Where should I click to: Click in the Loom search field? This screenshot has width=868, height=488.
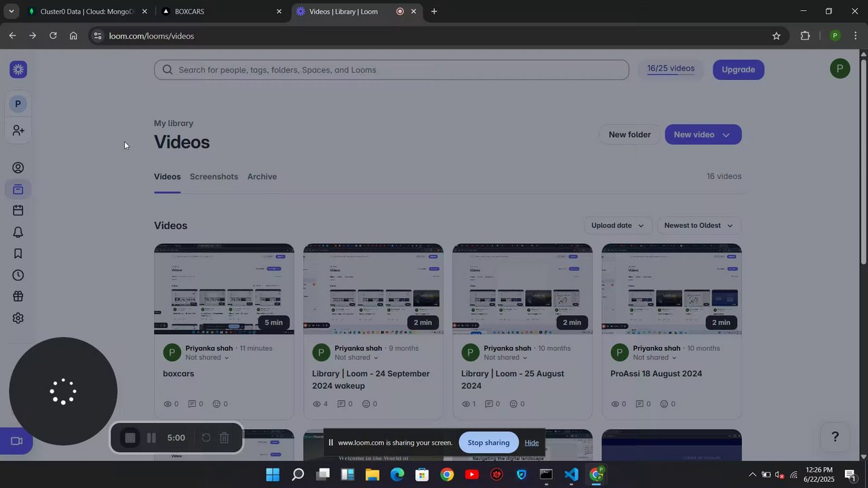391,70
